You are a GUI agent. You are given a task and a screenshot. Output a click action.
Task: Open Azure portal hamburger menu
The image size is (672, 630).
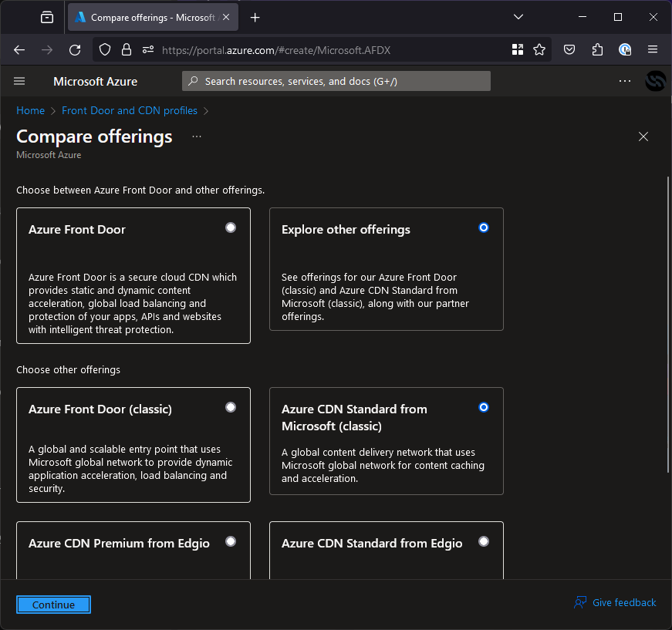pos(19,81)
